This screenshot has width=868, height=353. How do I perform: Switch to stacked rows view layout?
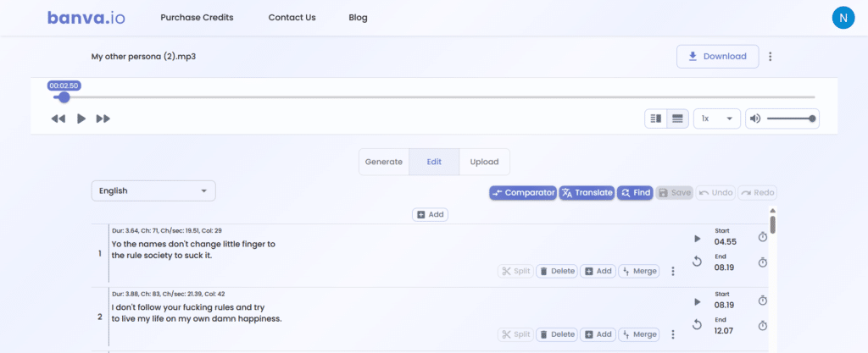coord(677,119)
